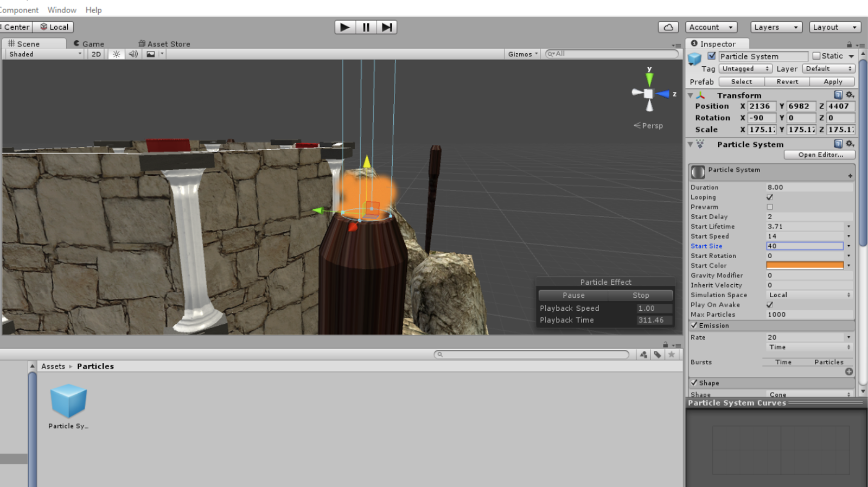Viewport: 868px width, 487px height.
Task: Toggle Play On Awake checkbox
Action: [x=770, y=305]
